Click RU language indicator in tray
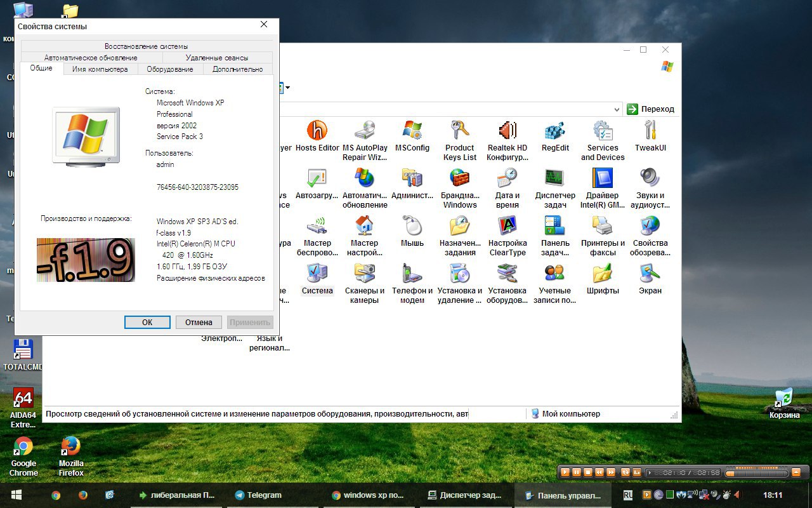Image resolution: width=812 pixels, height=508 pixels. coord(628,495)
